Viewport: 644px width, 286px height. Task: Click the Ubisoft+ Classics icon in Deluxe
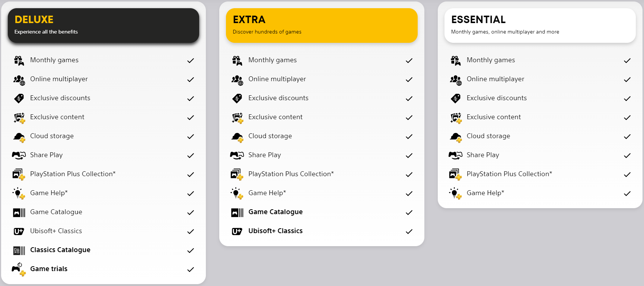coord(19,231)
